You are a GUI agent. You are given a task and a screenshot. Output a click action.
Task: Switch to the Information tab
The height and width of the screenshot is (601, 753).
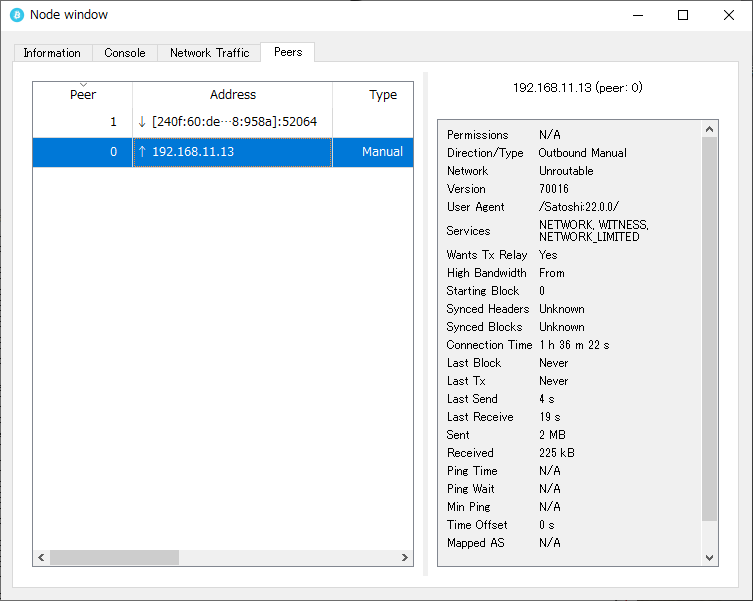tap(52, 53)
